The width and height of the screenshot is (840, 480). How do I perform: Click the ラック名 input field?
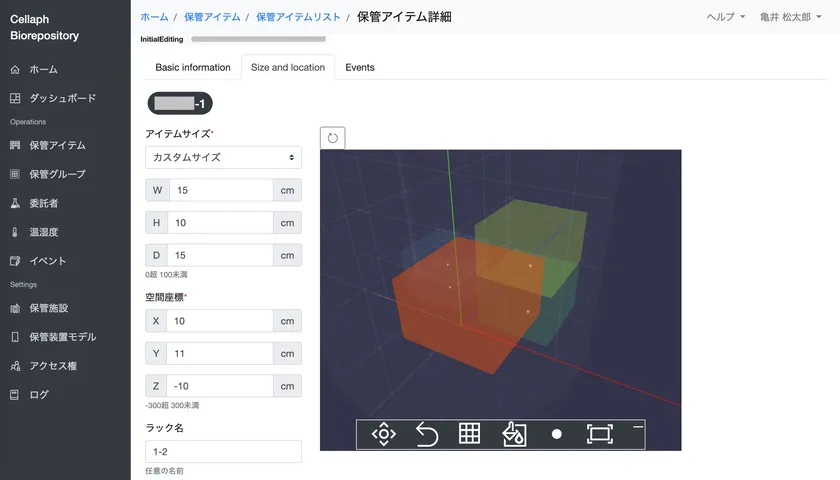[x=223, y=451]
